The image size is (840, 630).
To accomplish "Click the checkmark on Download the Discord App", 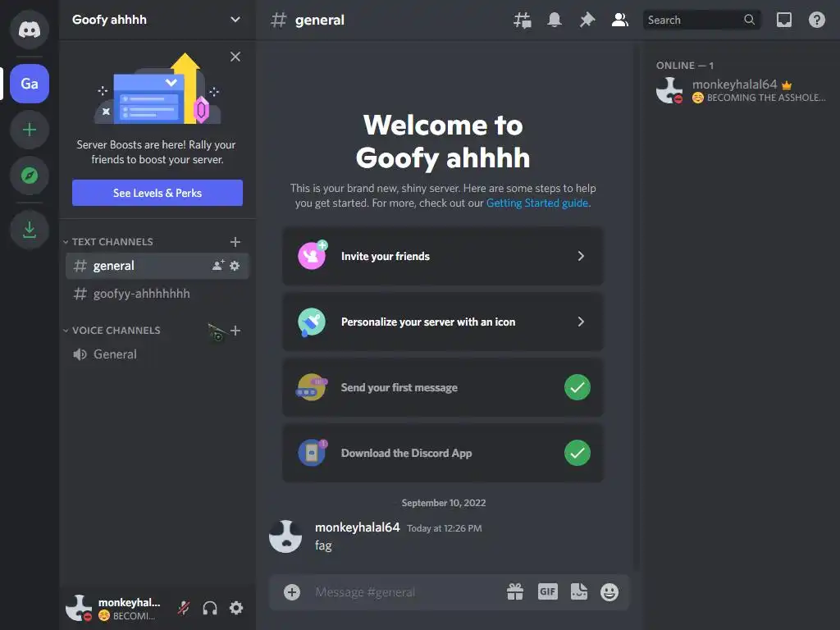I will pos(577,453).
